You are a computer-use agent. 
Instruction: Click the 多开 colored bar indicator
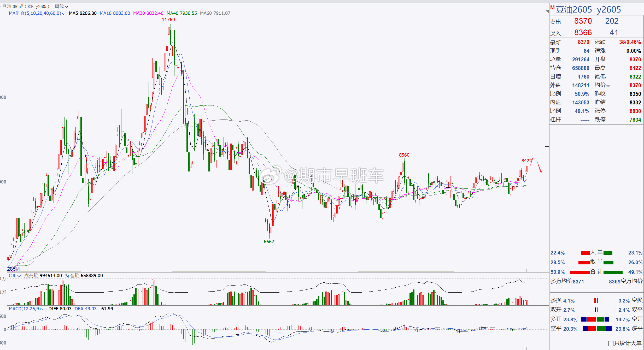click(595, 319)
